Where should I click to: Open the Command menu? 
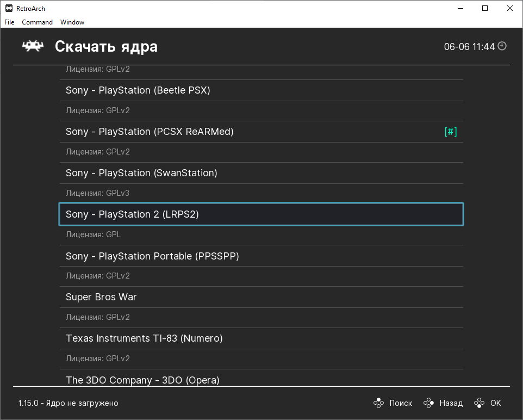pyautogui.click(x=37, y=22)
